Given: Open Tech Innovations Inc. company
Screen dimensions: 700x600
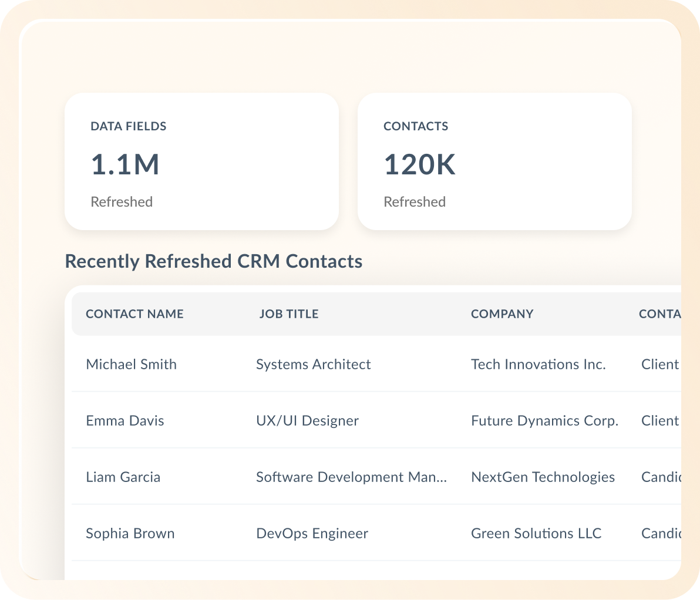Looking at the screenshot, I should coord(538,365).
